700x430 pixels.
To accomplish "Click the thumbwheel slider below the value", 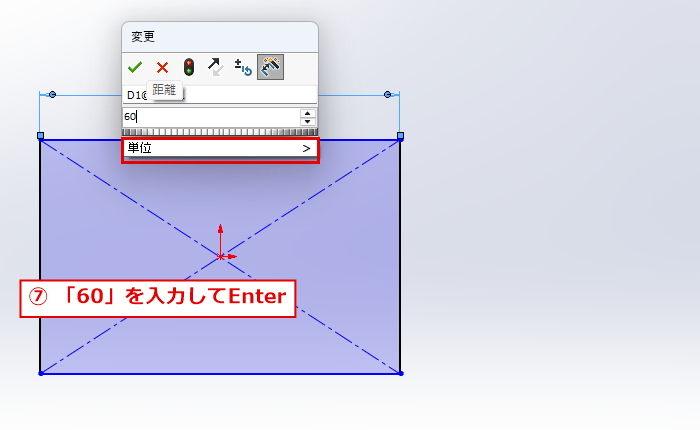I will 220,132.
